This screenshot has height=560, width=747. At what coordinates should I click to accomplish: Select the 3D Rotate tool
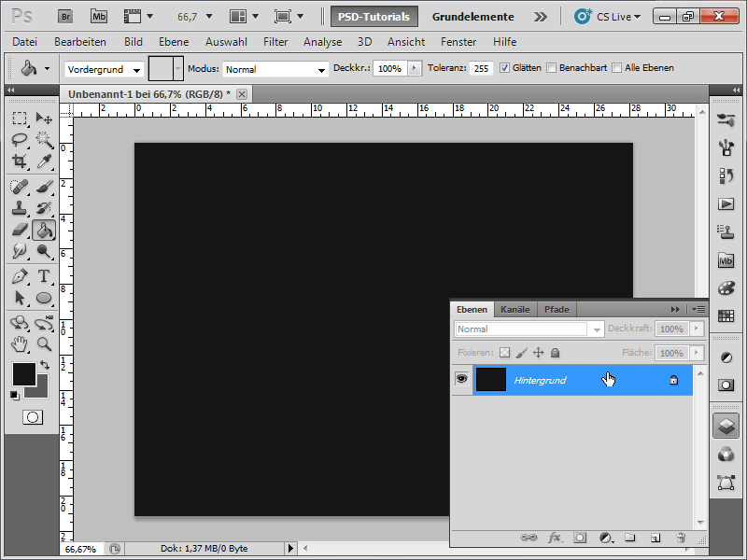(x=20, y=323)
